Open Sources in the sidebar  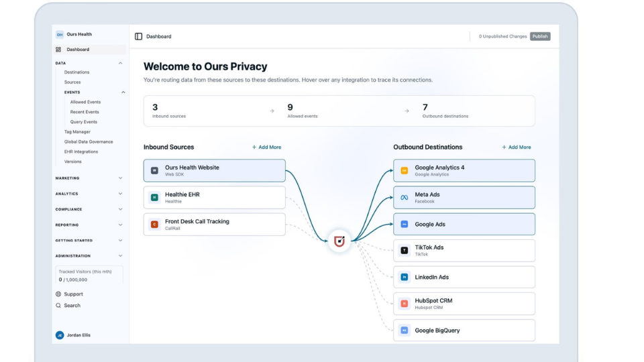point(72,82)
